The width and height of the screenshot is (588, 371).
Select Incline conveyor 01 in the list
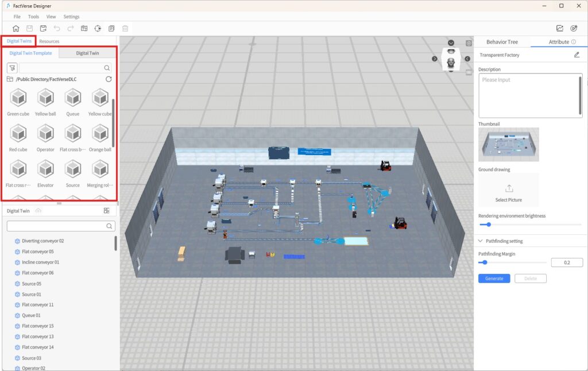coord(40,262)
